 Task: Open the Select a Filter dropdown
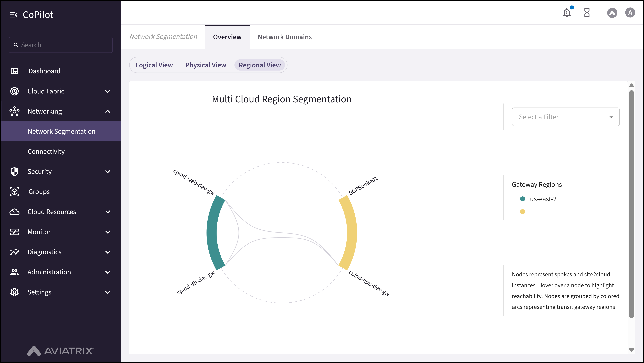click(x=566, y=117)
